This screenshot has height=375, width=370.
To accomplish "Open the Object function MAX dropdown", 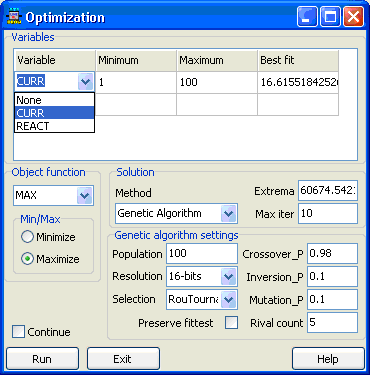I will click(x=84, y=195).
